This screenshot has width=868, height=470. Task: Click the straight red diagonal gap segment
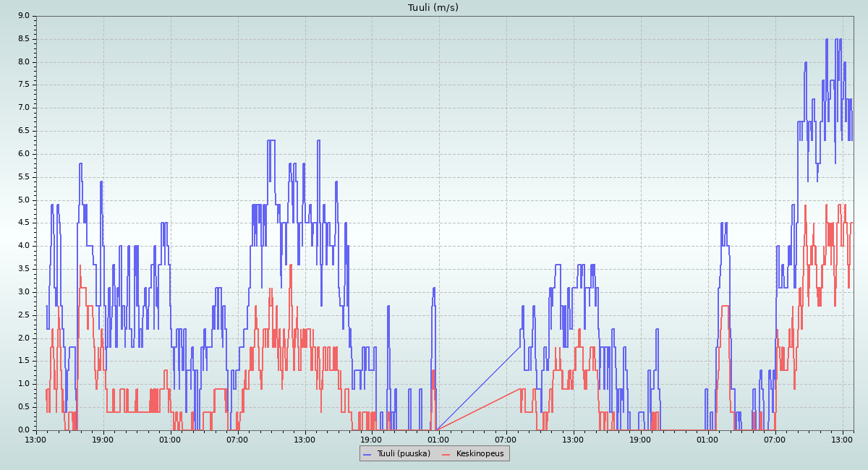[x=479, y=409]
